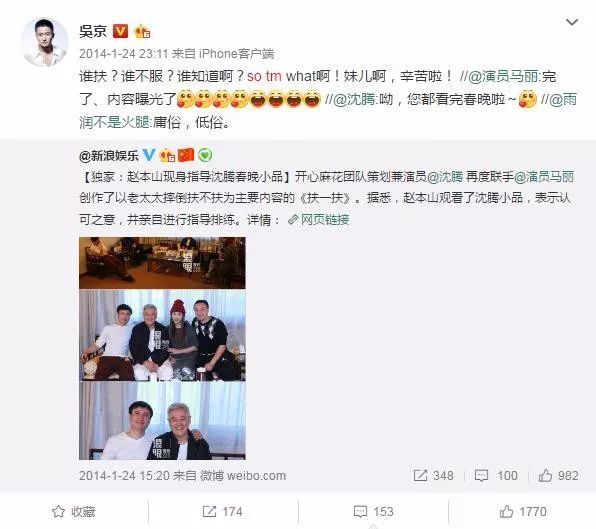The image size is (596, 529).
Task: View the top room photo thumbnail
Action: [162, 263]
